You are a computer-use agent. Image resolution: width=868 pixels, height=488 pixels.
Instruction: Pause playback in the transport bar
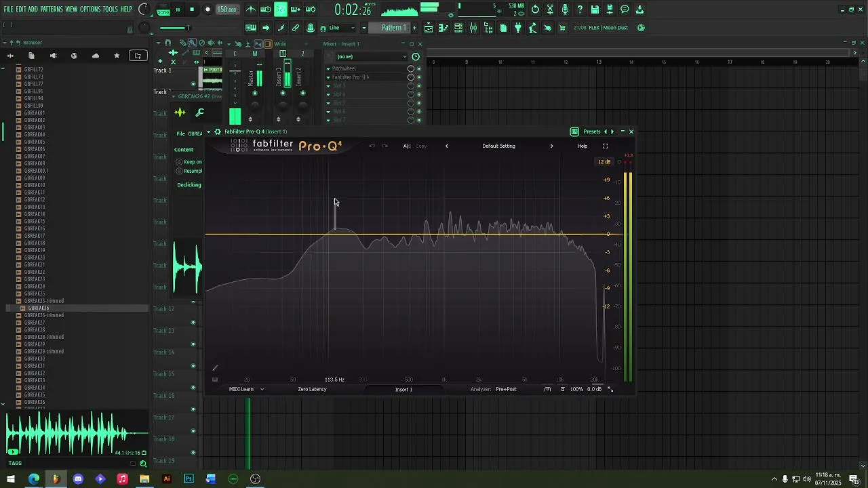coord(178,9)
